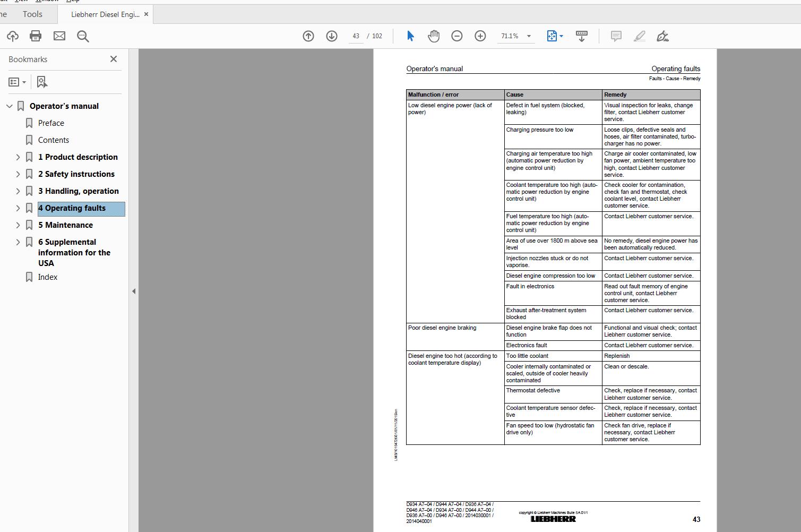This screenshot has width=801, height=532.
Task: Click the 'Operating faults' page header
Action: tap(676, 68)
